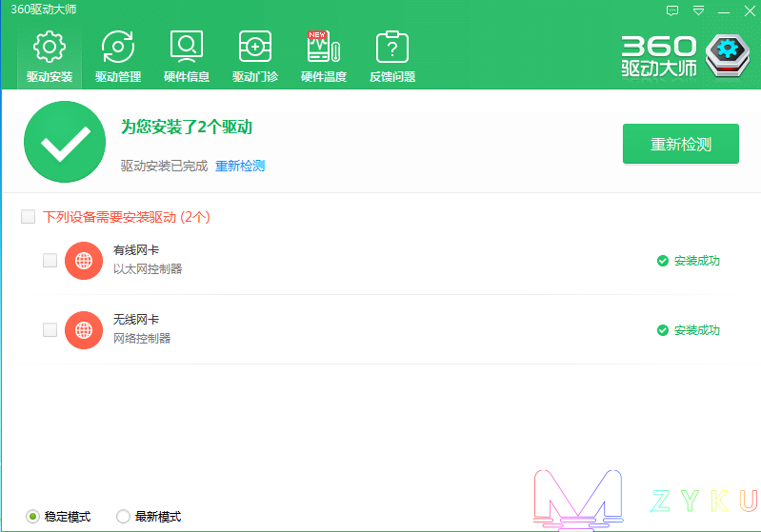The image size is (761, 532).
Task: Minimize the 360驱动大师 window
Action: coord(724,10)
